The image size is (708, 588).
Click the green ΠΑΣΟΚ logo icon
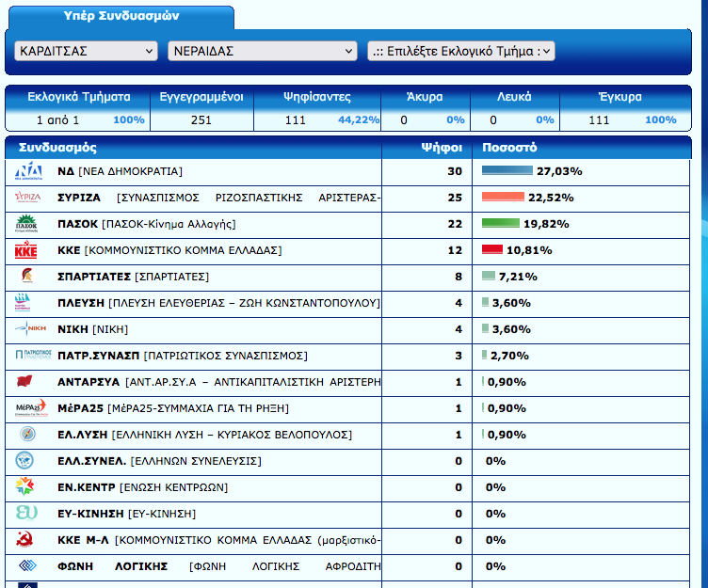pos(28,224)
